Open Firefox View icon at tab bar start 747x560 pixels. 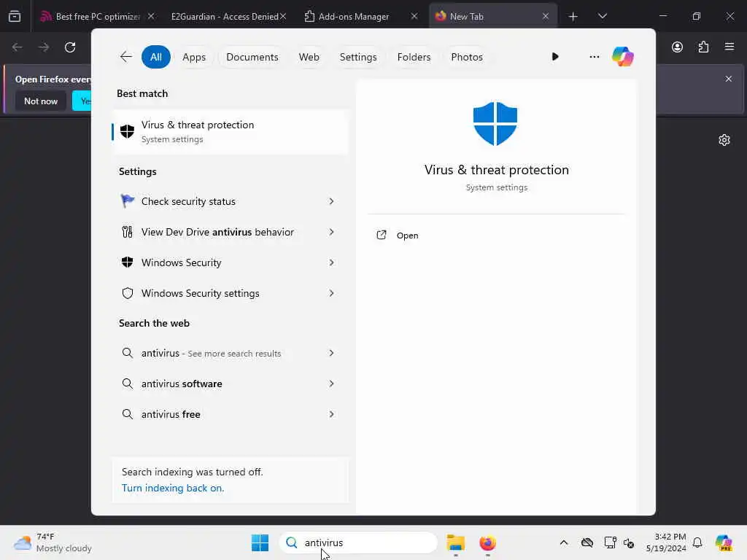[15, 17]
